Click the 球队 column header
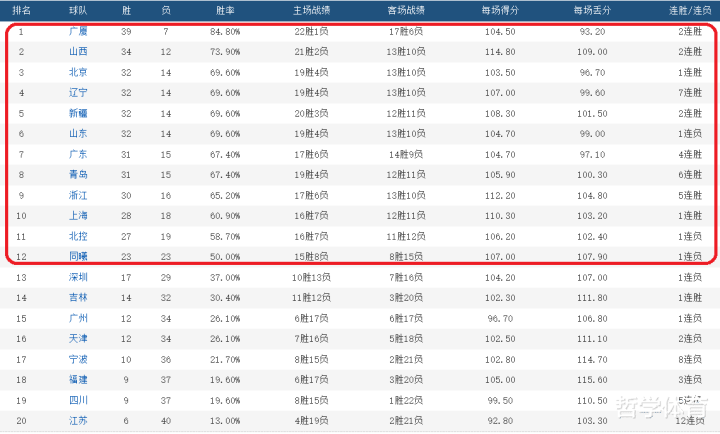Viewport: 720px width, 434px height. click(78, 11)
